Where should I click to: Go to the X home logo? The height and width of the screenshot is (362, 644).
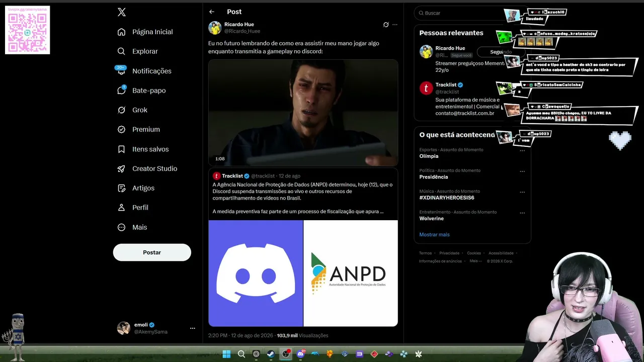pos(122,12)
